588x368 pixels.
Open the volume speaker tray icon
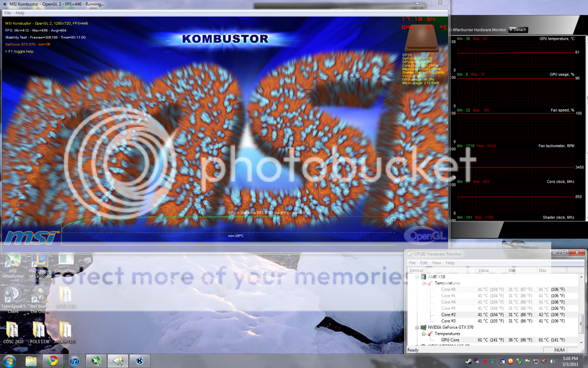click(x=552, y=362)
